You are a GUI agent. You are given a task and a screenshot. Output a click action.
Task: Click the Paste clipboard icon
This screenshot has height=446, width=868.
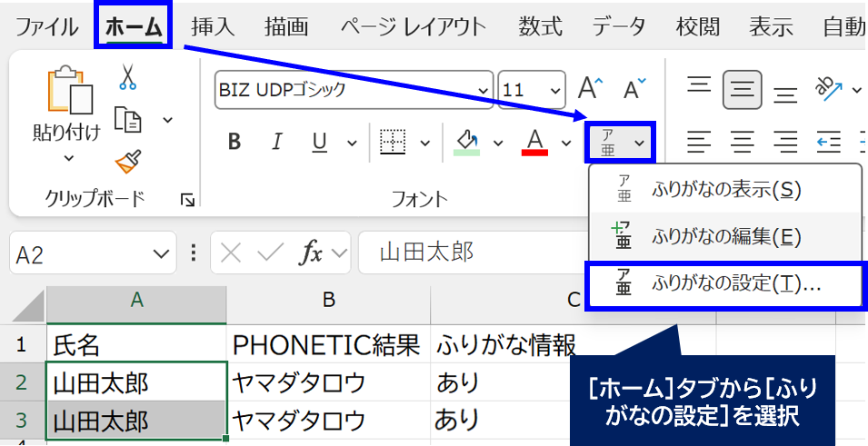[70, 90]
